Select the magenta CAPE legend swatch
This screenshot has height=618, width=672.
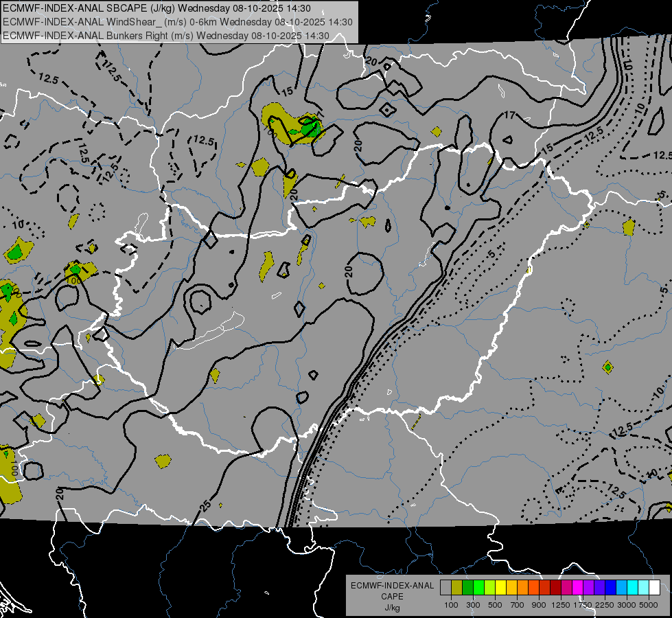[x=578, y=587]
